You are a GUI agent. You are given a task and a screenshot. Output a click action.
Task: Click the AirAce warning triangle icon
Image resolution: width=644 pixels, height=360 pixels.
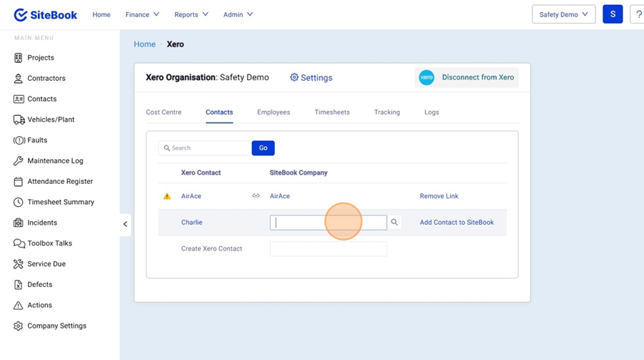point(167,196)
